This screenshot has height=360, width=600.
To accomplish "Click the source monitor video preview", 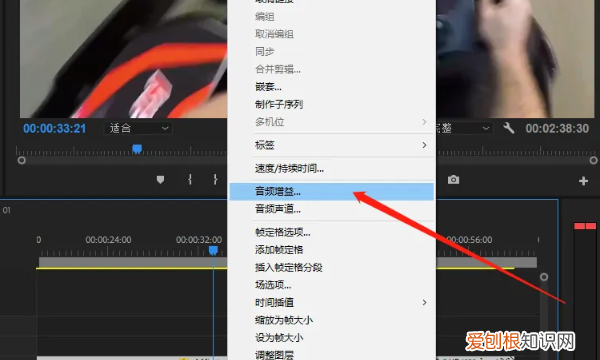I will pos(123,59).
